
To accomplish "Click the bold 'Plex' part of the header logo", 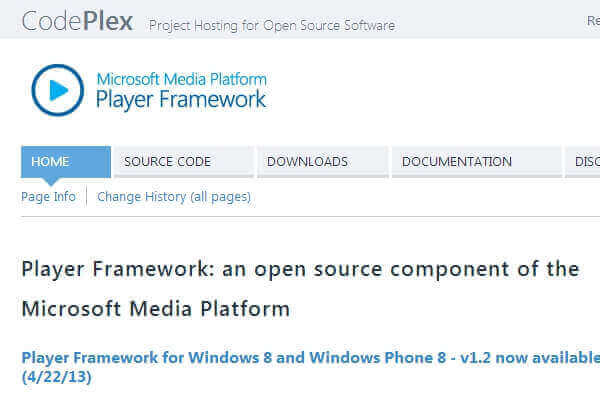I will coord(105,21).
